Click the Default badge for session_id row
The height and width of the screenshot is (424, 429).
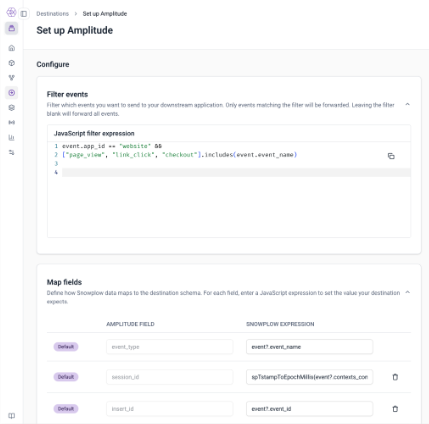(x=66, y=377)
